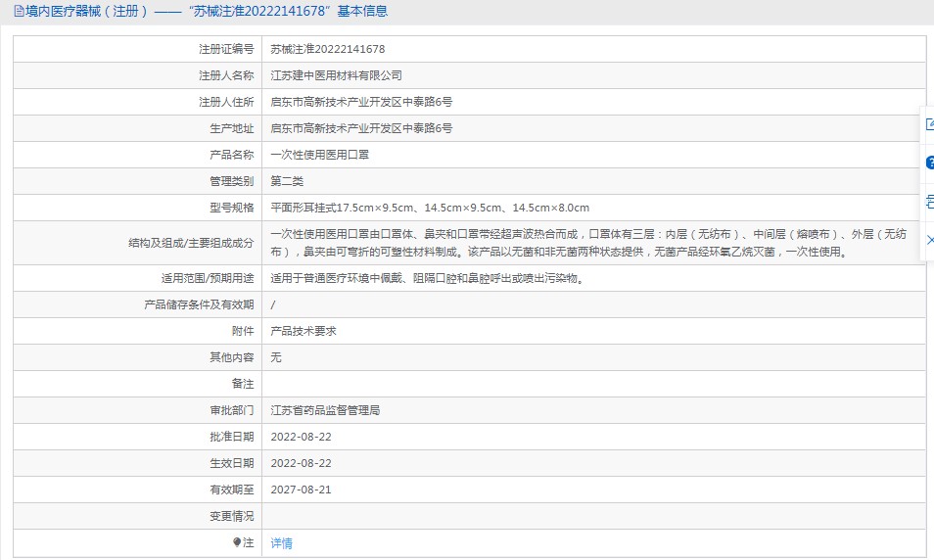934x560 pixels.
Task: Click the 生效日期 row label
Action: click(x=231, y=463)
